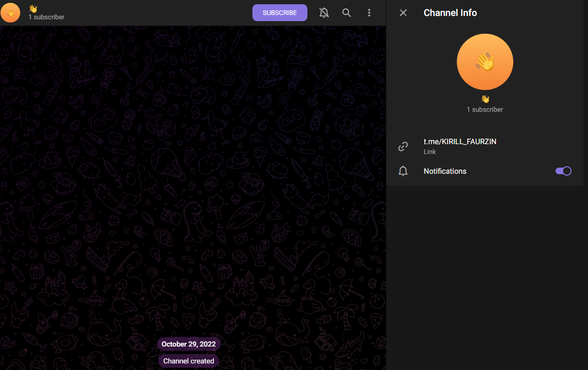
Task: Open search with the magnifier icon
Action: coord(346,13)
